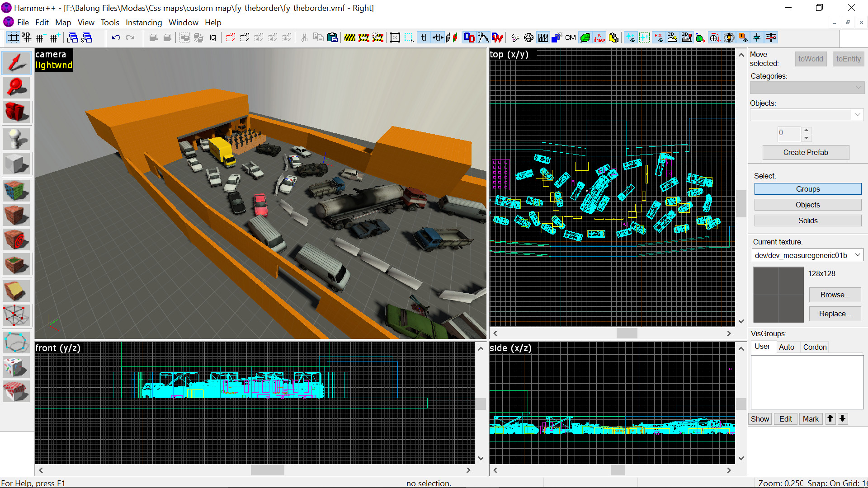Open the Instancing menu
Screen dimensions: 868x488
coord(143,23)
